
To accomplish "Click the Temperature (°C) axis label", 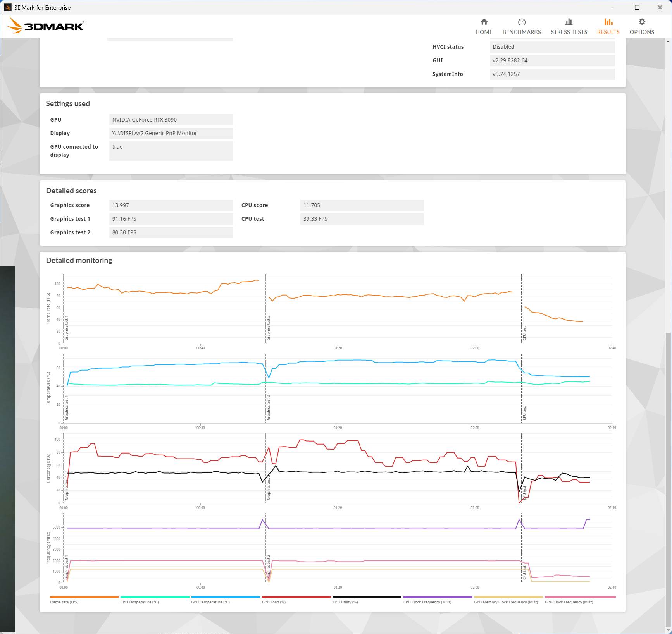I will pyautogui.click(x=48, y=388).
